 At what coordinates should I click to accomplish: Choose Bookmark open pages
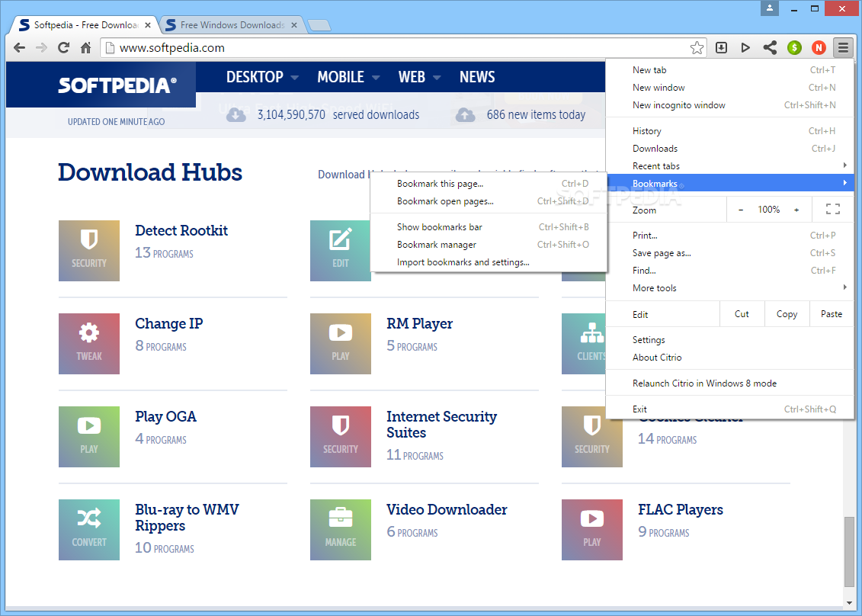coord(489,201)
